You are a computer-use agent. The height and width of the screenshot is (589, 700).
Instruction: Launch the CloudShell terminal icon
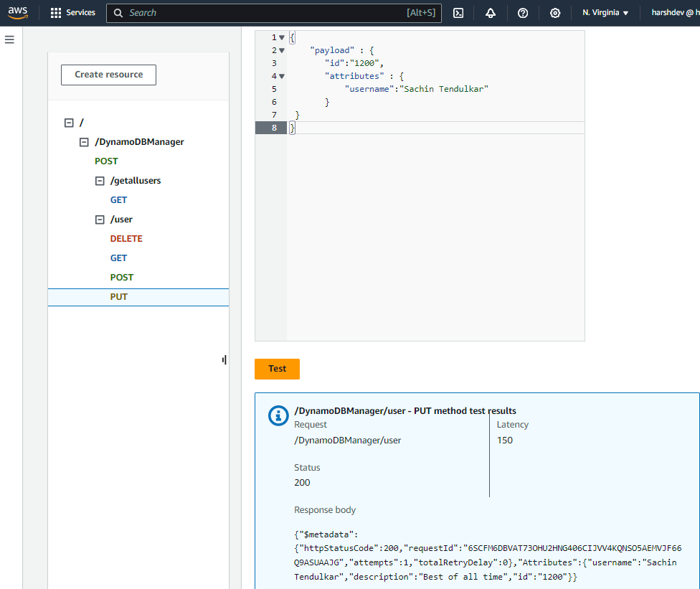coord(458,13)
